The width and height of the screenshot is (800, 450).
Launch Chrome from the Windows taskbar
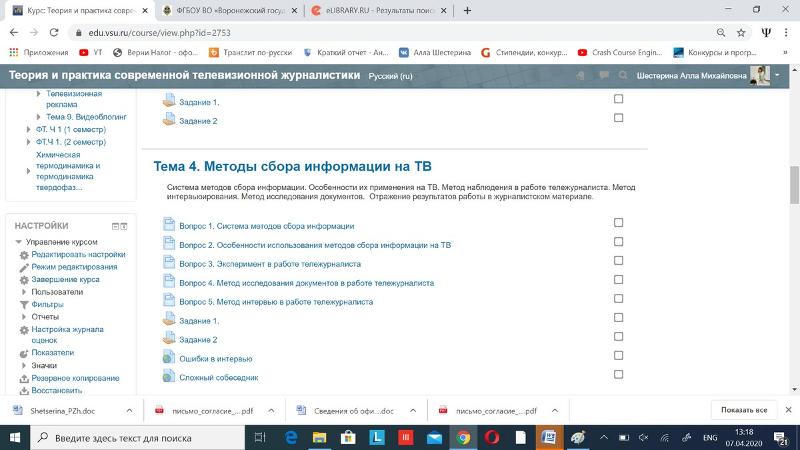tap(463, 438)
